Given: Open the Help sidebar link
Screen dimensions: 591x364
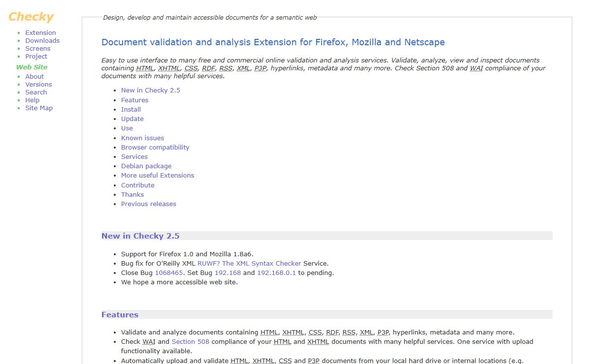Looking at the screenshot, I should [32, 100].
